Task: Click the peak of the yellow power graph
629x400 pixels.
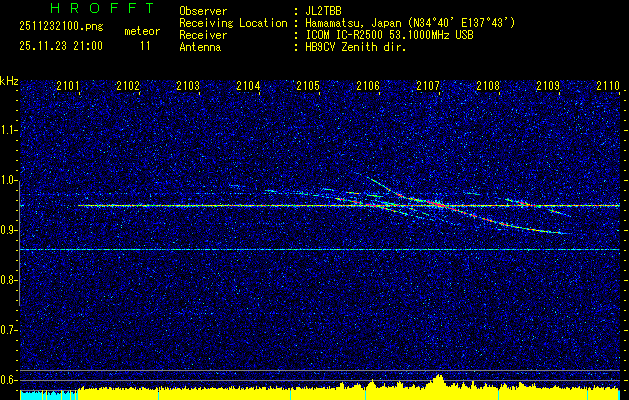Action: point(438,378)
